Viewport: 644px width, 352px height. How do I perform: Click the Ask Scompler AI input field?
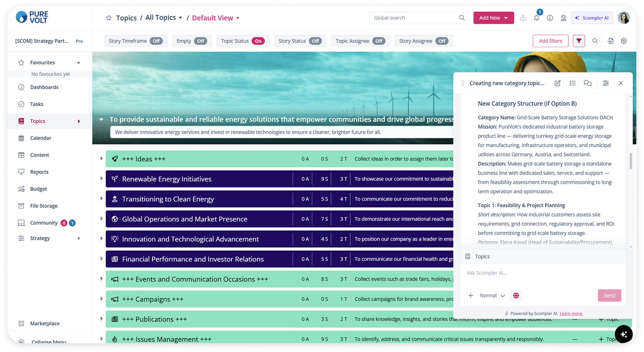[543, 273]
